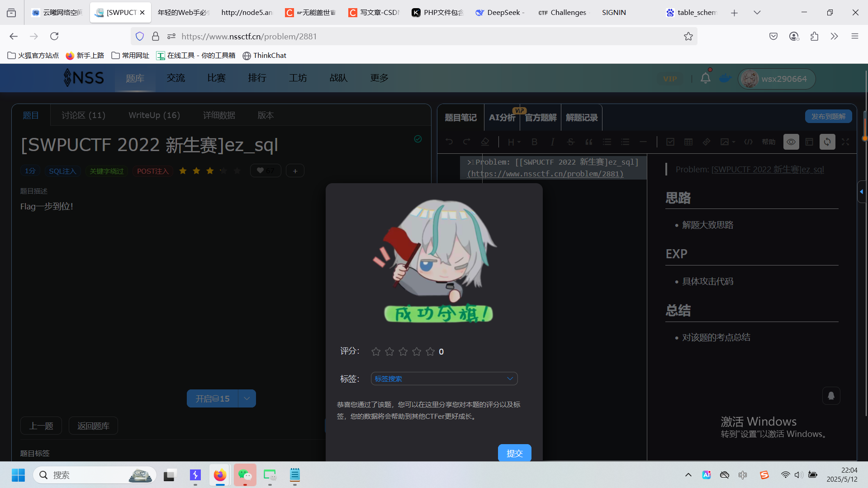Open the 标签搜索 tag dropdown
868x488 pixels.
coord(444,379)
